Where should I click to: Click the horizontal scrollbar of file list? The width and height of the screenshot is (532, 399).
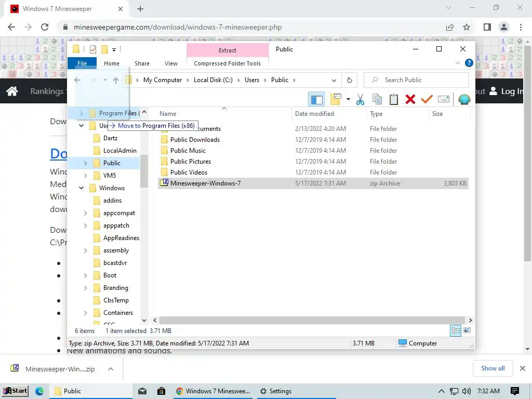(x=312, y=320)
